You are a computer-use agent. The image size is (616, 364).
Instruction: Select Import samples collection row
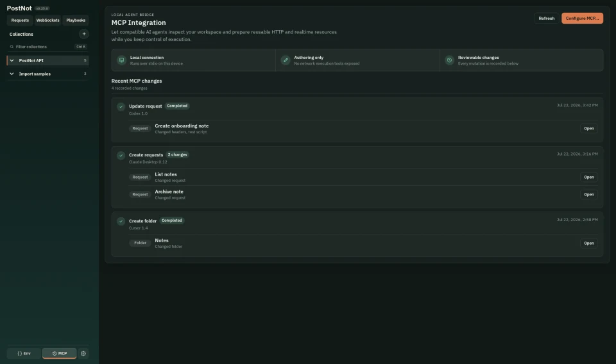(x=47, y=74)
